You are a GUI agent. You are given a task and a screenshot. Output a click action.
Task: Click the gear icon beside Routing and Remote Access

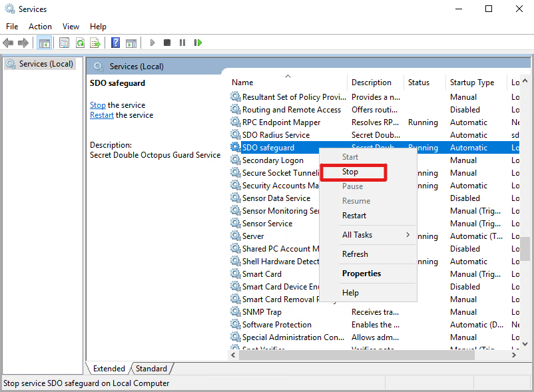tap(235, 110)
